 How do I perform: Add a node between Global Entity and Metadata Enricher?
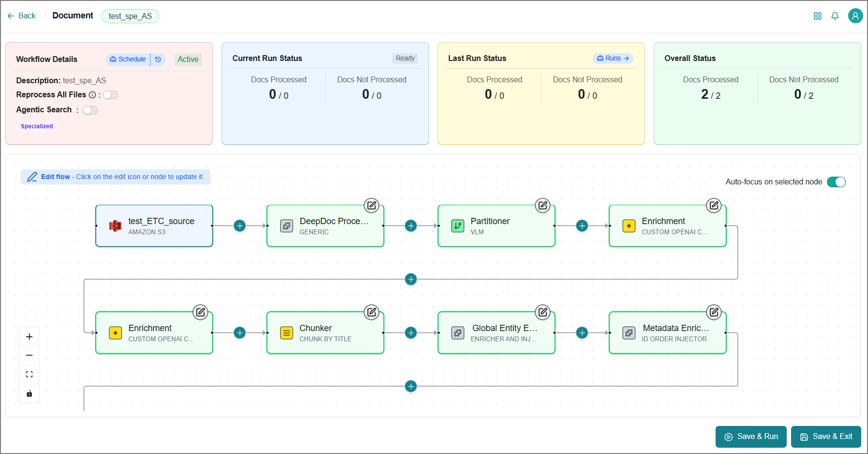click(582, 333)
